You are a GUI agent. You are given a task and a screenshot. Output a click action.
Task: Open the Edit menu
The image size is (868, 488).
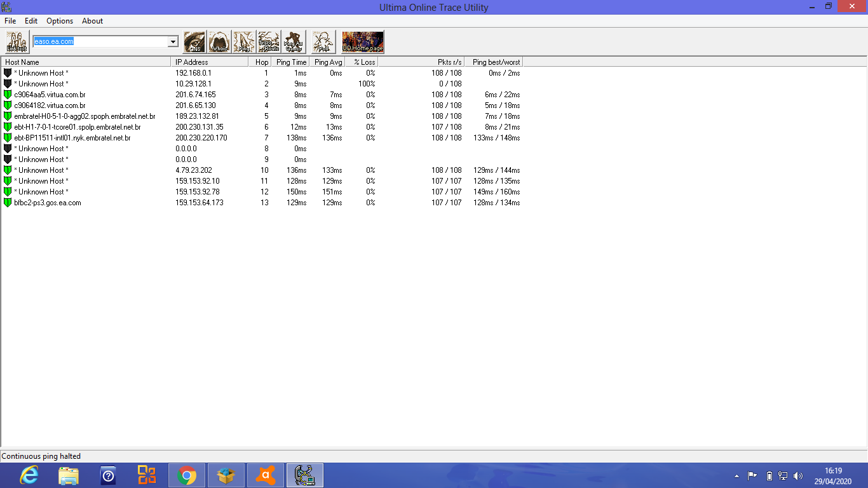coord(31,21)
